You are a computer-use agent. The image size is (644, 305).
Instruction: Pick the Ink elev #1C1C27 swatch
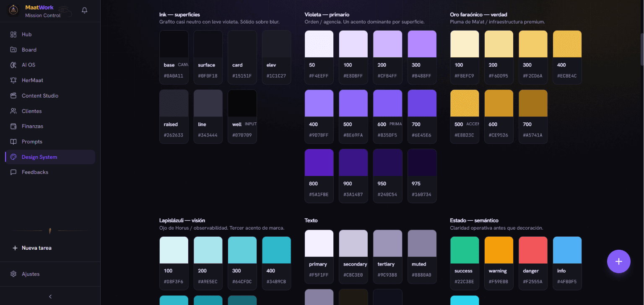277,57
